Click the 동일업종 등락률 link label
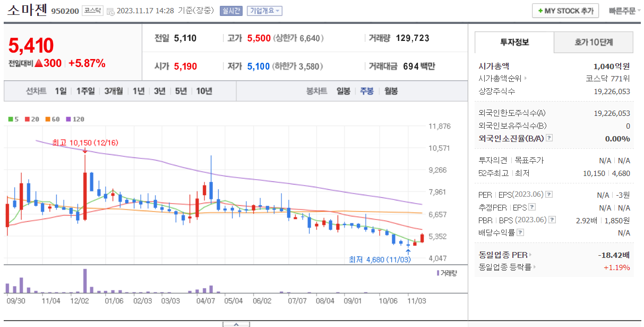Screen dimensions: 644x327 [505, 267]
